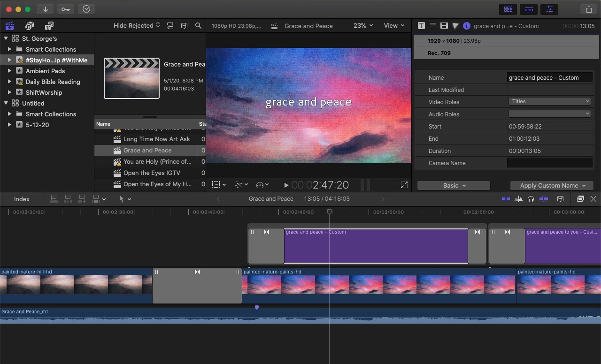Open the Video Roles Titles dropdown
This screenshot has height=364, width=601.
549,101
